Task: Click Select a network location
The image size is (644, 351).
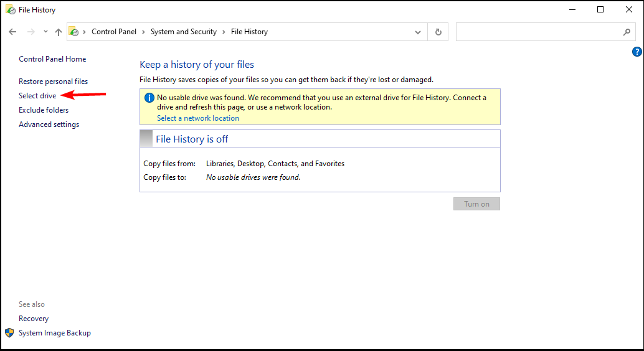Action: pos(197,118)
